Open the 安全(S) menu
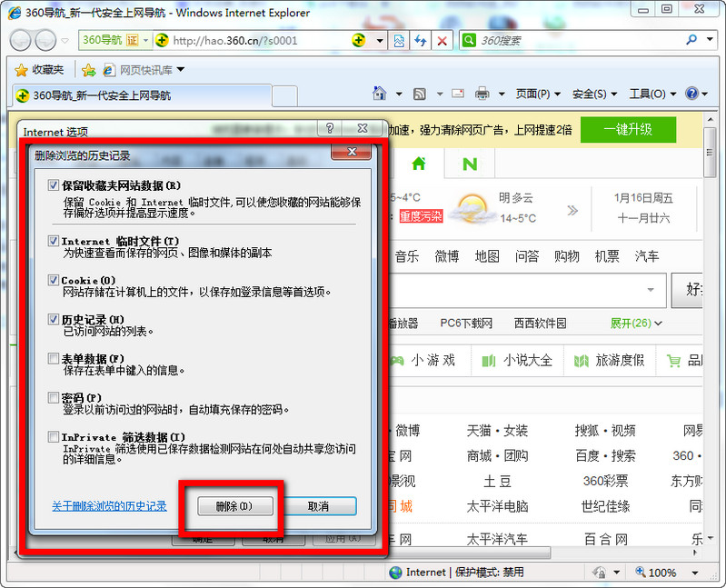The height and width of the screenshot is (588, 726). (594, 94)
